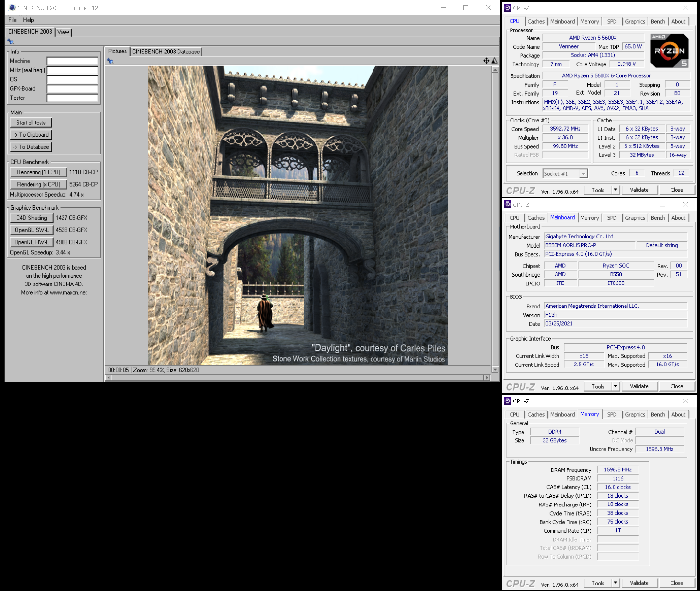Image resolution: width=700 pixels, height=591 pixels.
Task: Switch to CINEBENCH 2003 Database tab
Action: coord(166,52)
